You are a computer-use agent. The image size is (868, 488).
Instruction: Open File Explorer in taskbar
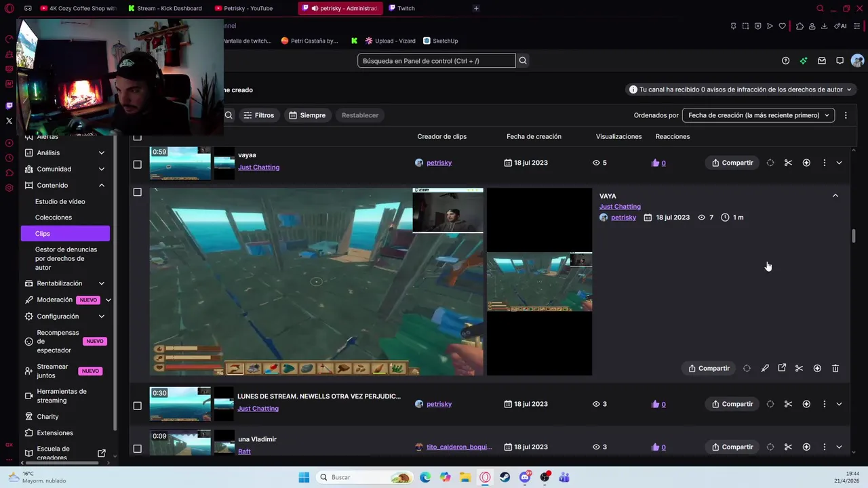pos(465,477)
